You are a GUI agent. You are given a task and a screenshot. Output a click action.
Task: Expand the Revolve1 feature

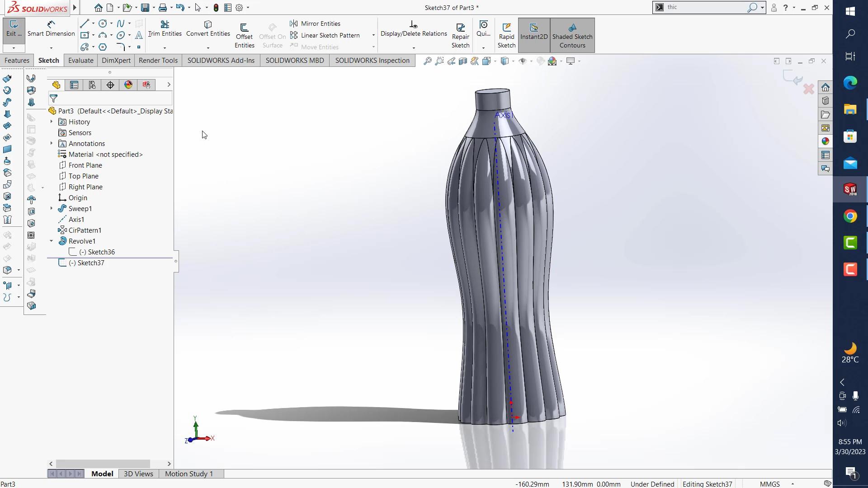coord(51,241)
